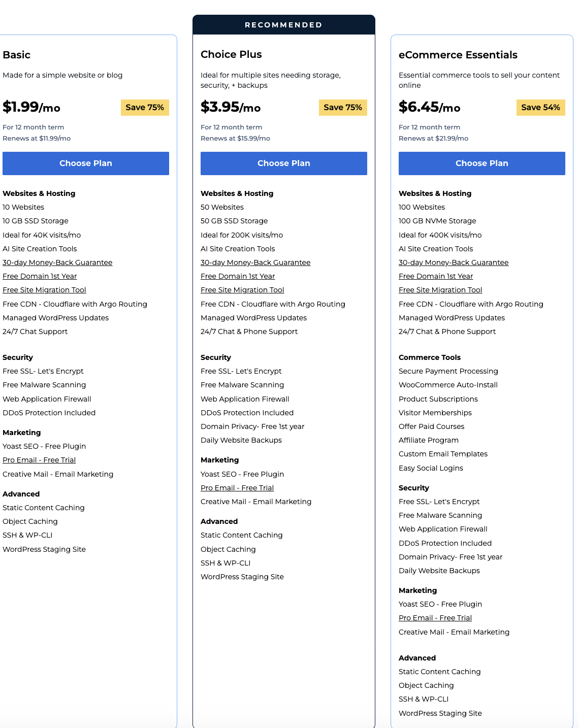Viewport: 579px width, 728px height.
Task: Open Free Site Migration Tool in Basic plan
Action: point(44,290)
